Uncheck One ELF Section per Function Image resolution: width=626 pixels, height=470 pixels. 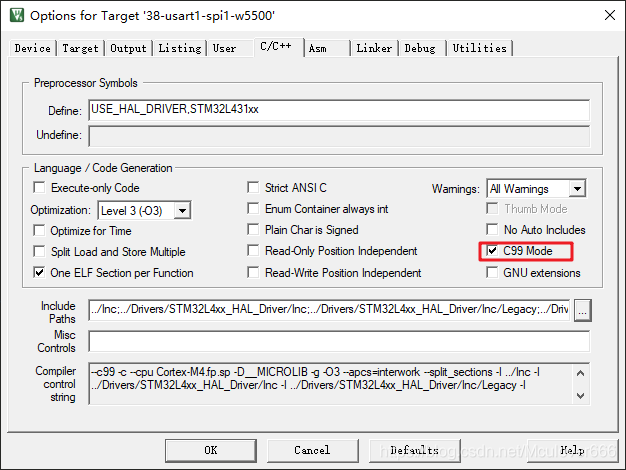(x=39, y=273)
